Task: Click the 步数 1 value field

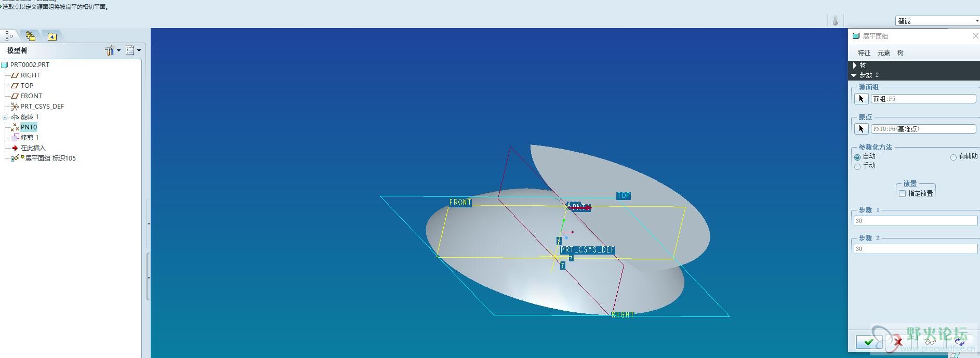Action: 916,221
